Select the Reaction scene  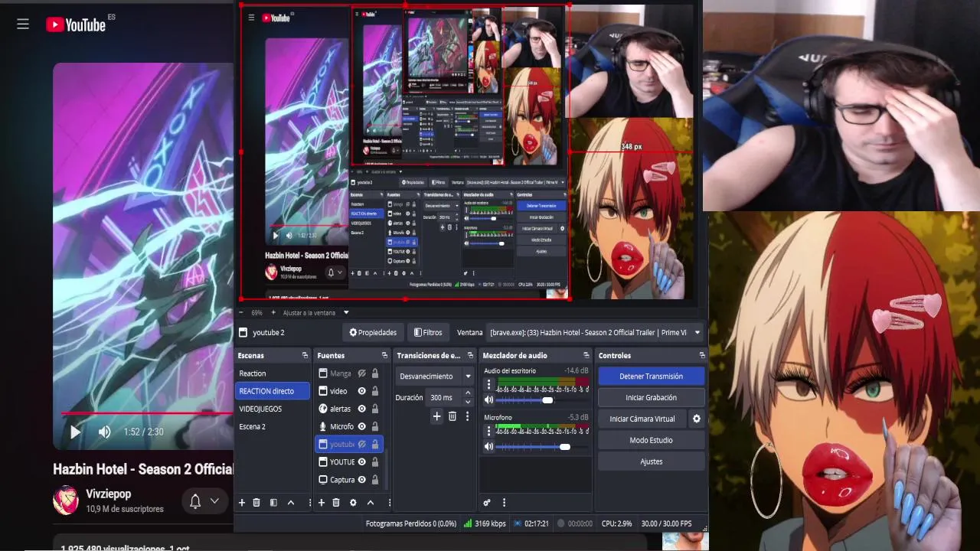click(273, 373)
